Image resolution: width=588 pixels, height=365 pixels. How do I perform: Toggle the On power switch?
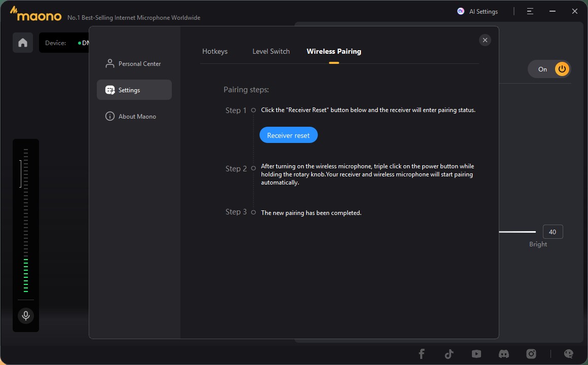549,69
